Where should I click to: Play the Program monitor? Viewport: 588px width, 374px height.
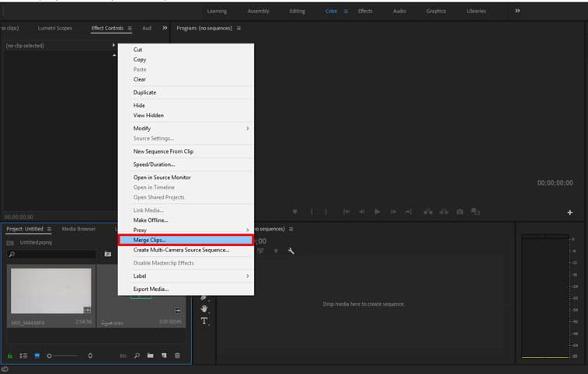click(x=378, y=212)
